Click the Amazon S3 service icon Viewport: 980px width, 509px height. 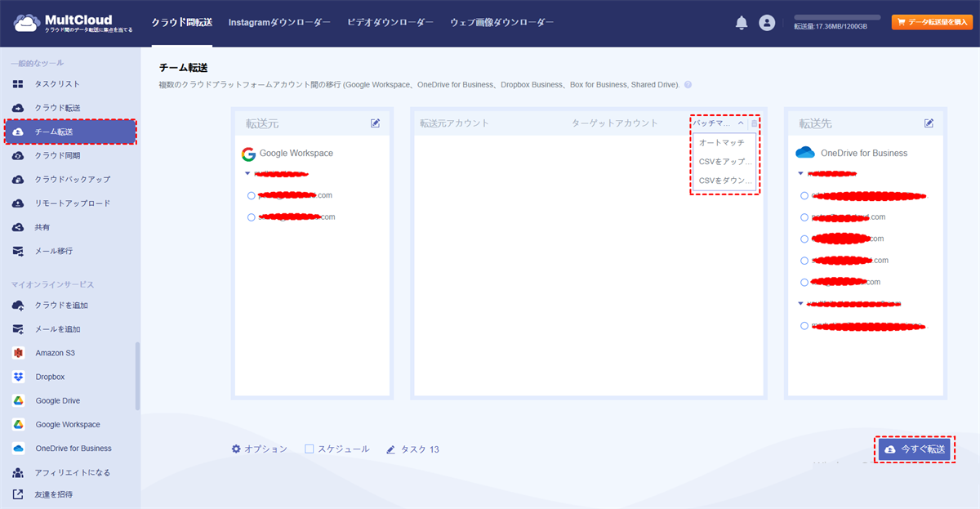pyautogui.click(x=18, y=353)
